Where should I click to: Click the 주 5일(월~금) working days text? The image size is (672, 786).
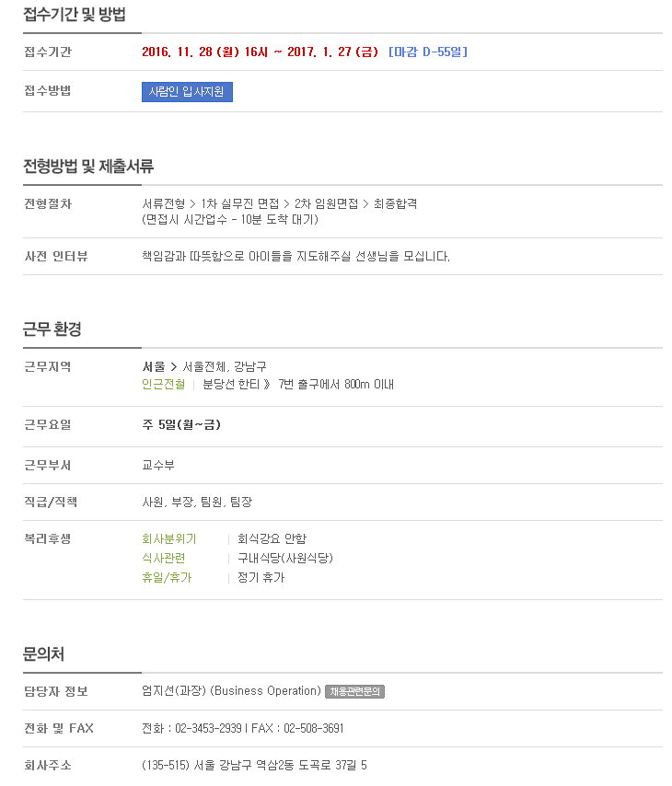pos(181,425)
